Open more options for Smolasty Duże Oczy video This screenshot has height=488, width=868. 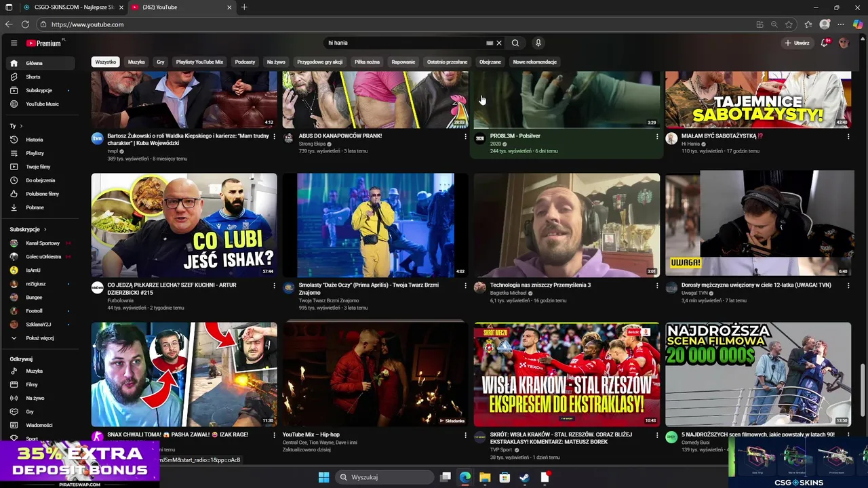pos(466,286)
